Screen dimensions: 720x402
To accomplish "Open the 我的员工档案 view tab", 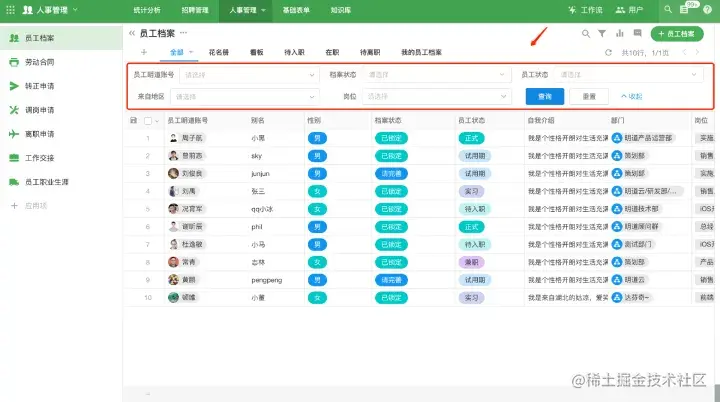I will coord(421,52).
